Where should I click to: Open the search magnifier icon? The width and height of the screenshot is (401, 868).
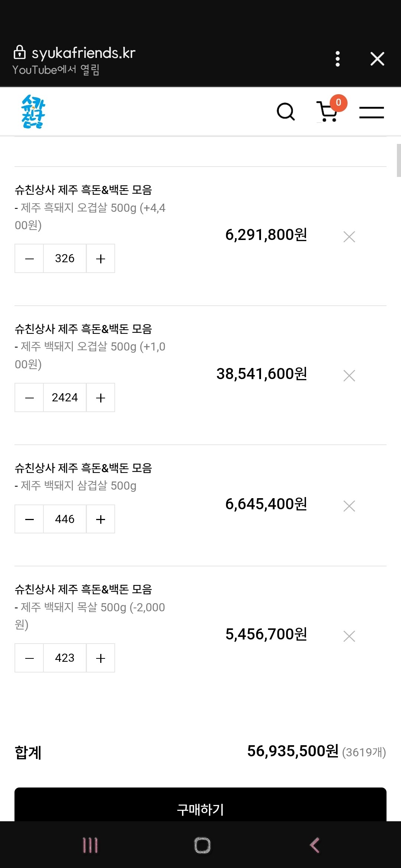click(x=286, y=112)
